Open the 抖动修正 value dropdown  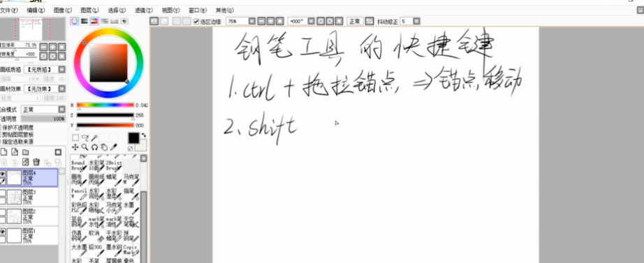point(416,21)
